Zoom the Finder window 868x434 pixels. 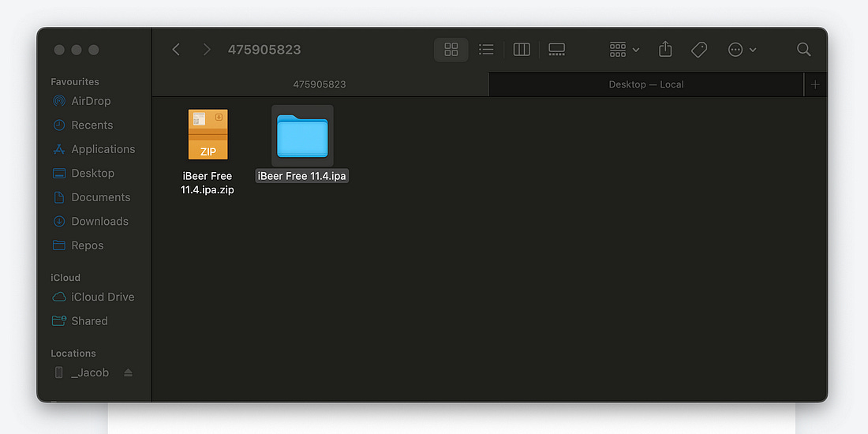click(x=94, y=50)
